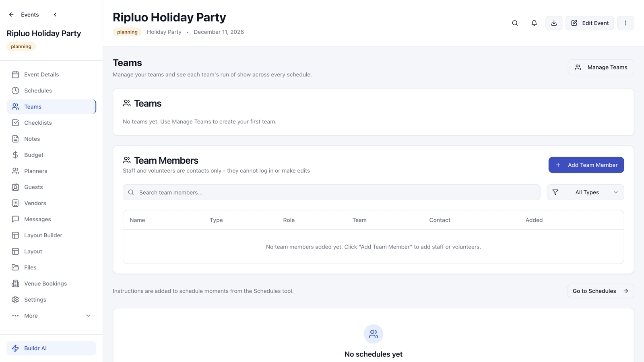The width and height of the screenshot is (644, 362).
Task: Go to Schedules in the sidebar
Action: [52, 90]
